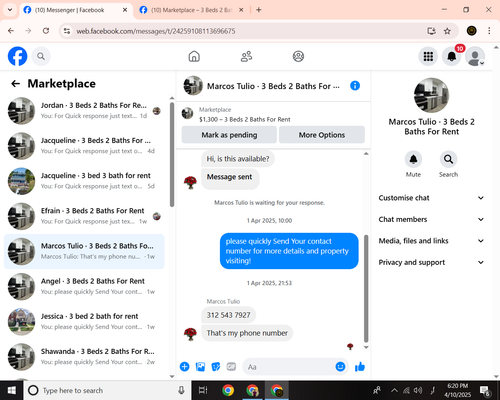Click the browser back arrow
The height and width of the screenshot is (400, 500).
(x=11, y=31)
